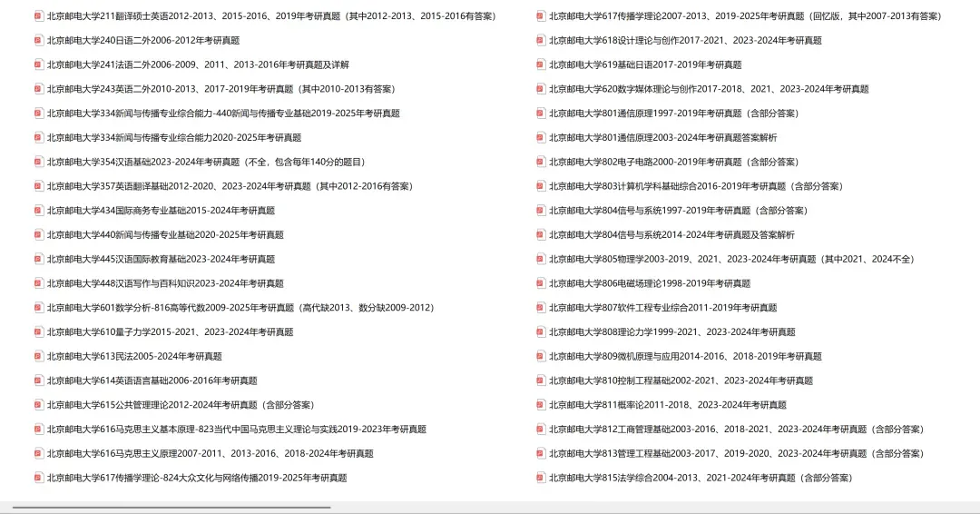Select 241法语二外考研真题及详解 file name

click(x=198, y=65)
